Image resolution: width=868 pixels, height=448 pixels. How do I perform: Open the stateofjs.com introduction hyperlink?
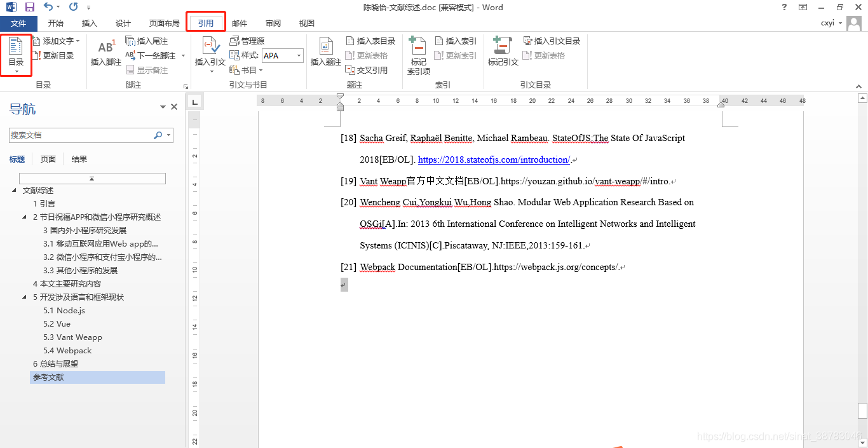pos(494,160)
